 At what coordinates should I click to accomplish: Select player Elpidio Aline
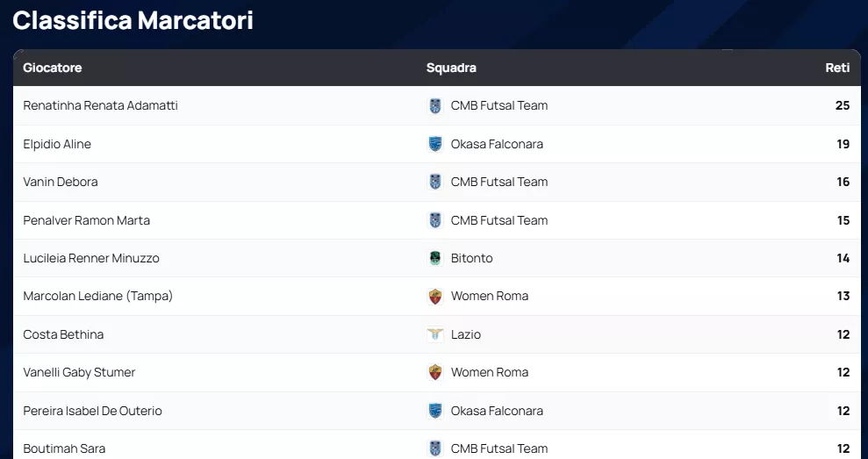57,144
